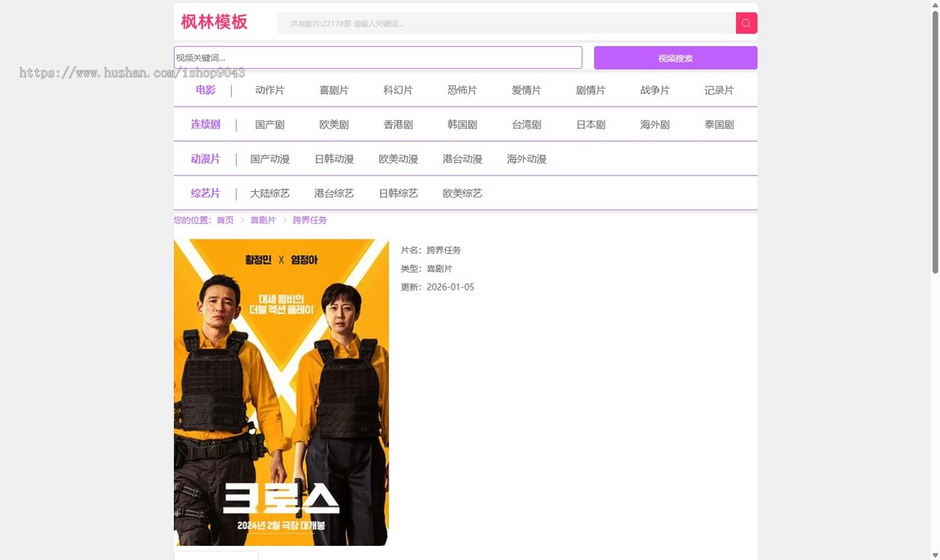Click 跨界任务 in the breadcrumb

(310, 220)
